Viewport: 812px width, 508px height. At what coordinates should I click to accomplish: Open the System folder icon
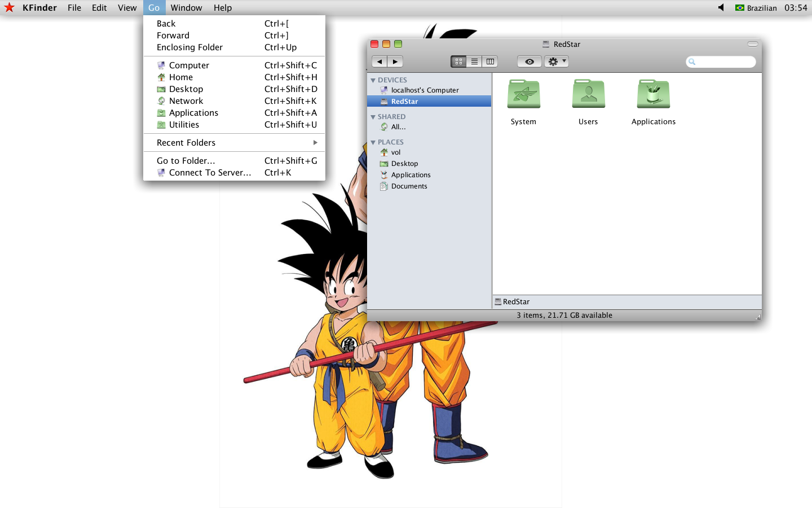[523, 94]
